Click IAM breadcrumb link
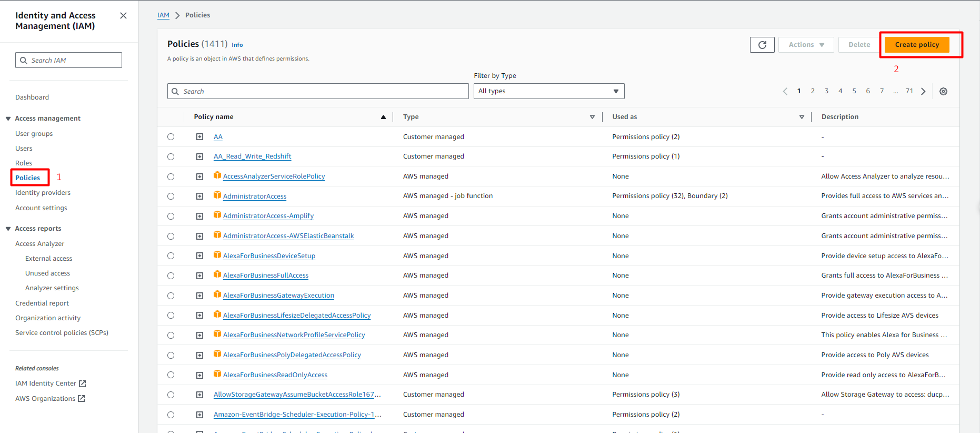Image resolution: width=980 pixels, height=433 pixels. pyautogui.click(x=163, y=15)
